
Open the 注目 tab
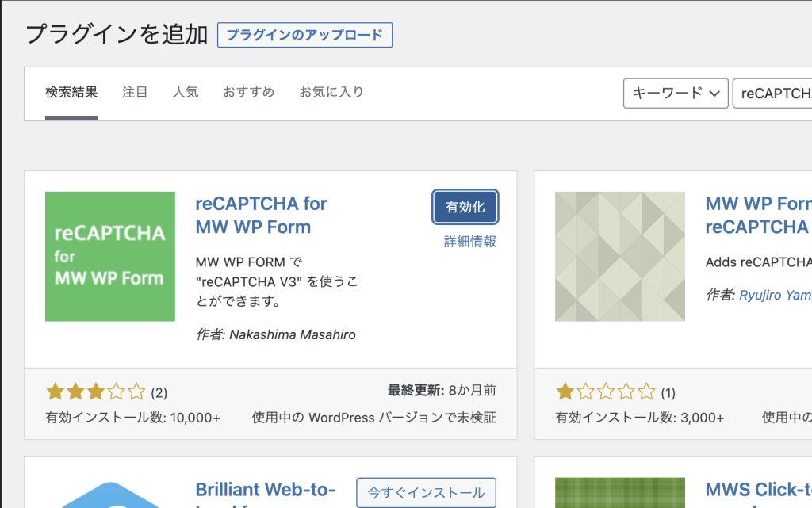[x=135, y=92]
